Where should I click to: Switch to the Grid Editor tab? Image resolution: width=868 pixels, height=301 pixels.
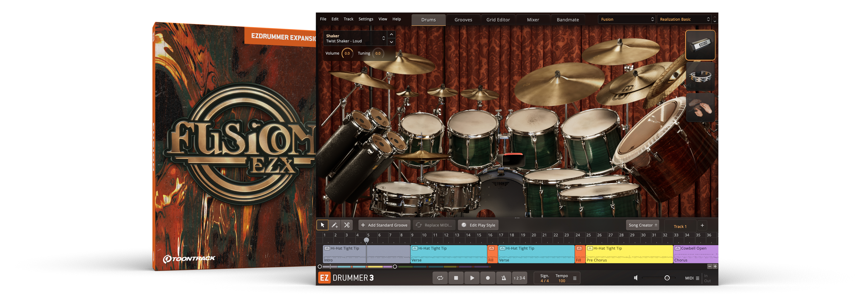coord(498,20)
